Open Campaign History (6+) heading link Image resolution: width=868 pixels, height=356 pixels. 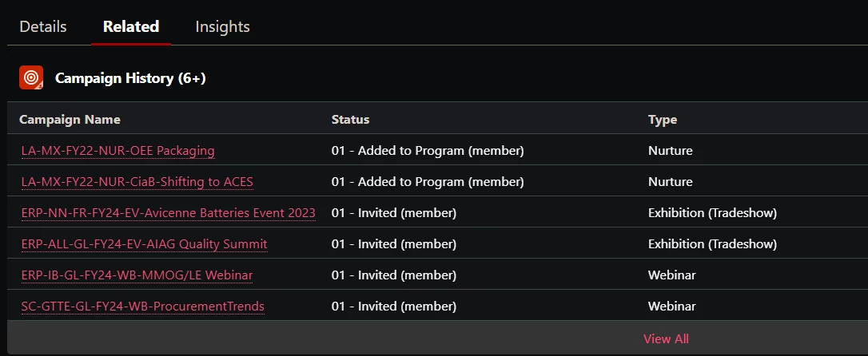(130, 78)
